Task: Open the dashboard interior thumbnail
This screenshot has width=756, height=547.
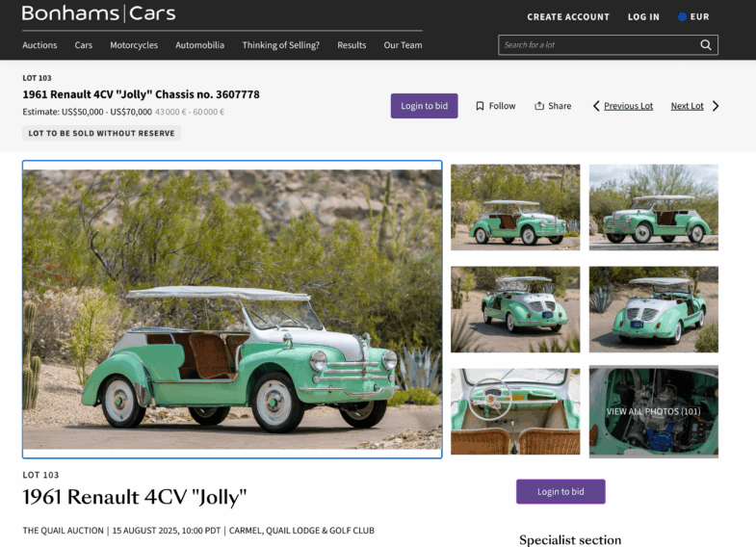Action: pyautogui.click(x=515, y=411)
